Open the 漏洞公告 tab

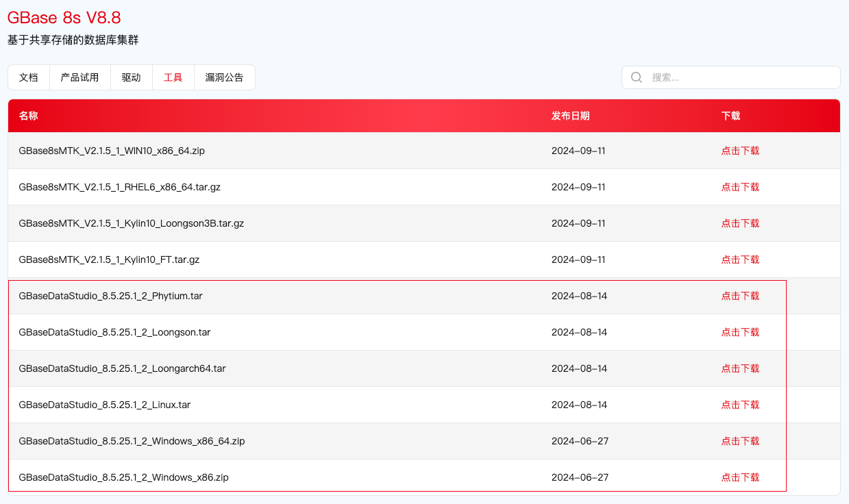[224, 77]
